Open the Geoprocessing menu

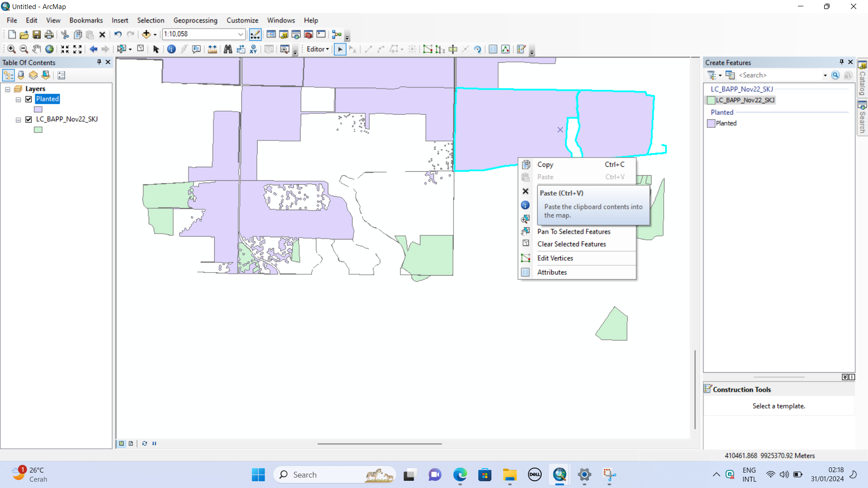pos(195,20)
